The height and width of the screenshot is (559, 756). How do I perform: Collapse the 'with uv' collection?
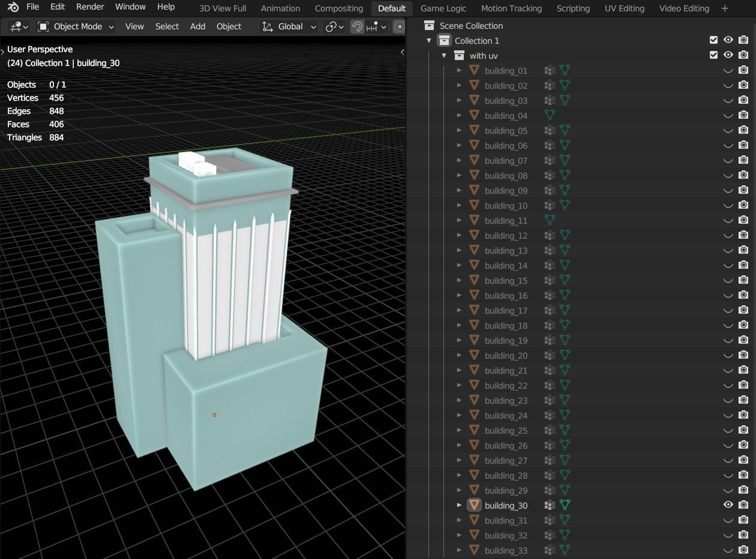coord(444,56)
